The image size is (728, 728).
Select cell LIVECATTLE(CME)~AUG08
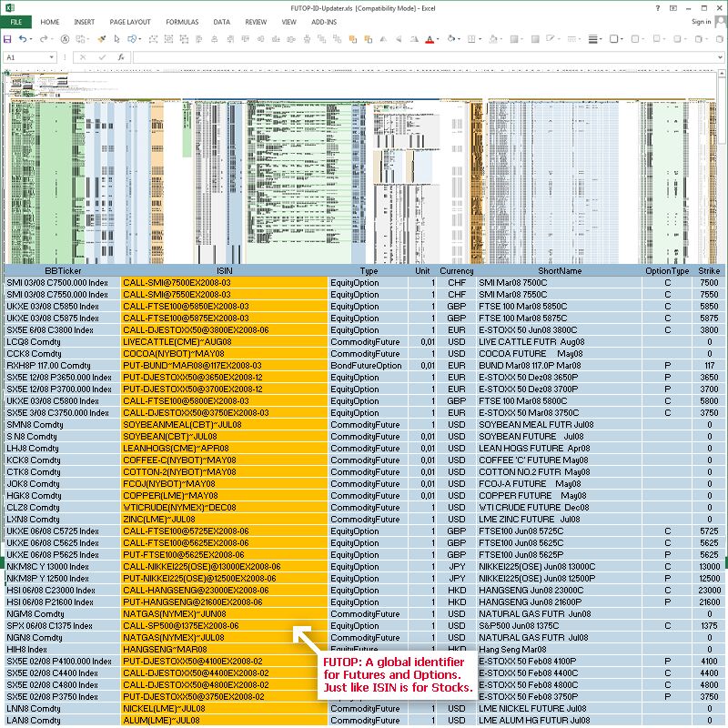(x=224, y=342)
